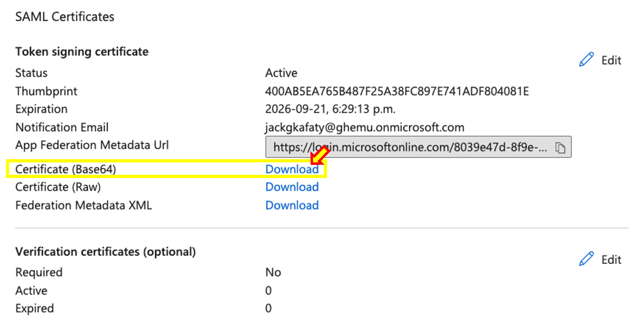Click the Certificate (Raw) label
Screen dimensions: 644x332
(x=58, y=187)
